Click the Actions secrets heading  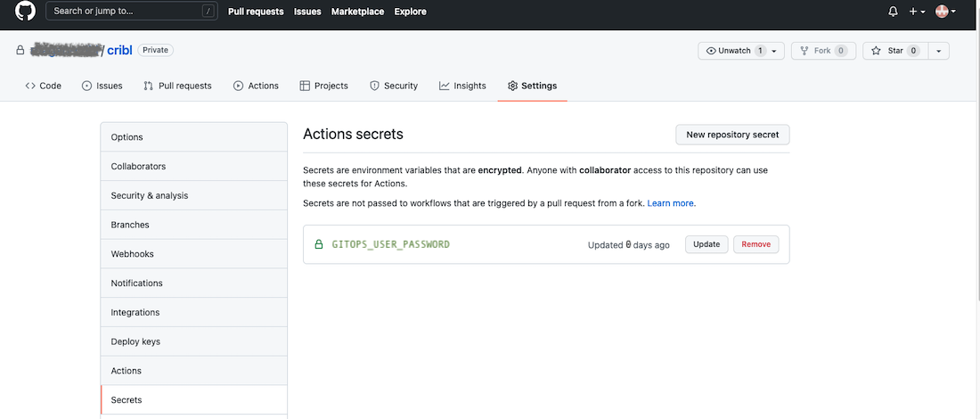pyautogui.click(x=353, y=134)
